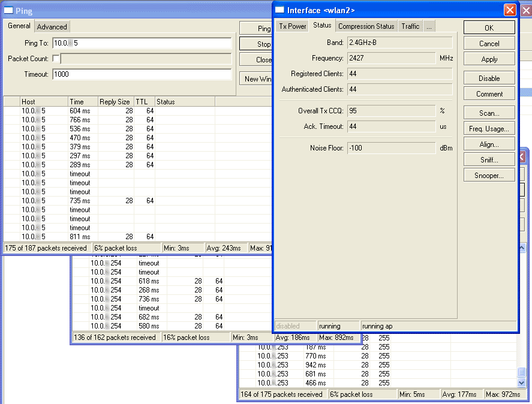Click the Timeout field with 1000
This screenshot has width=532, height=404.
(x=142, y=74)
